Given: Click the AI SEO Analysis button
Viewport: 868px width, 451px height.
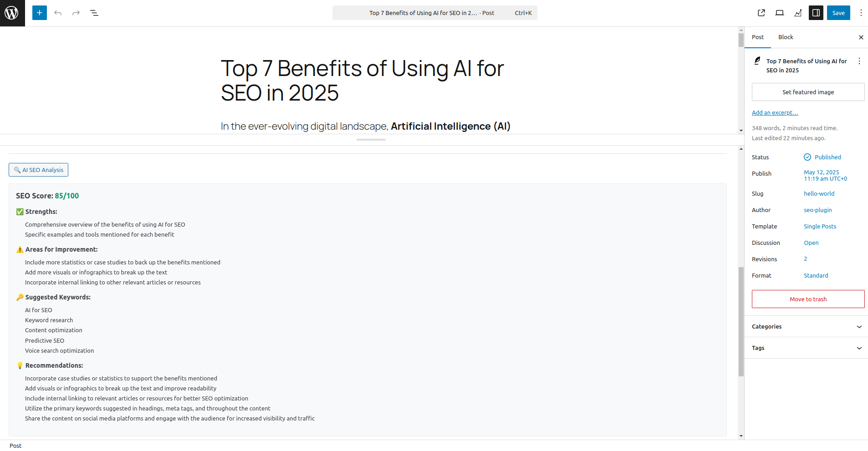Looking at the screenshot, I should coord(39,170).
